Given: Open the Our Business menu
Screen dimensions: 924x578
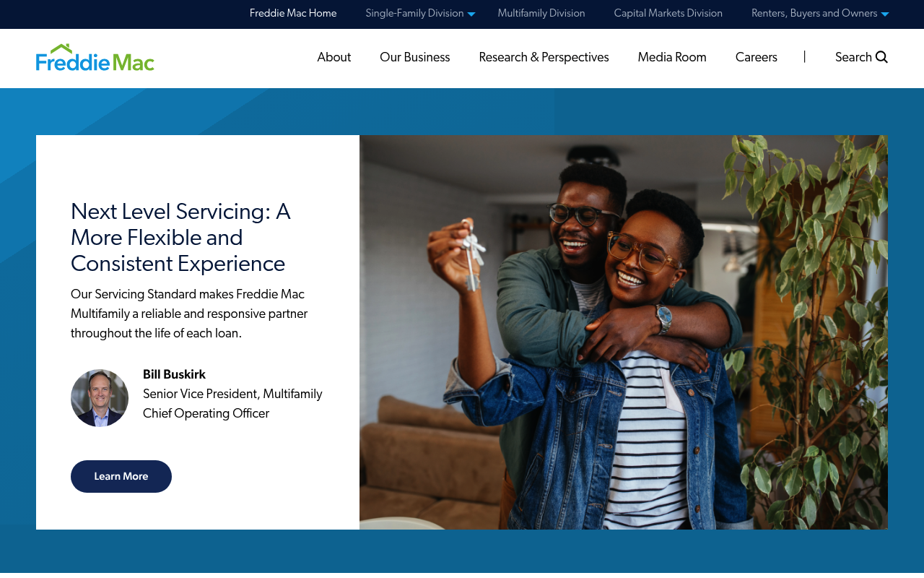Looking at the screenshot, I should [415, 57].
